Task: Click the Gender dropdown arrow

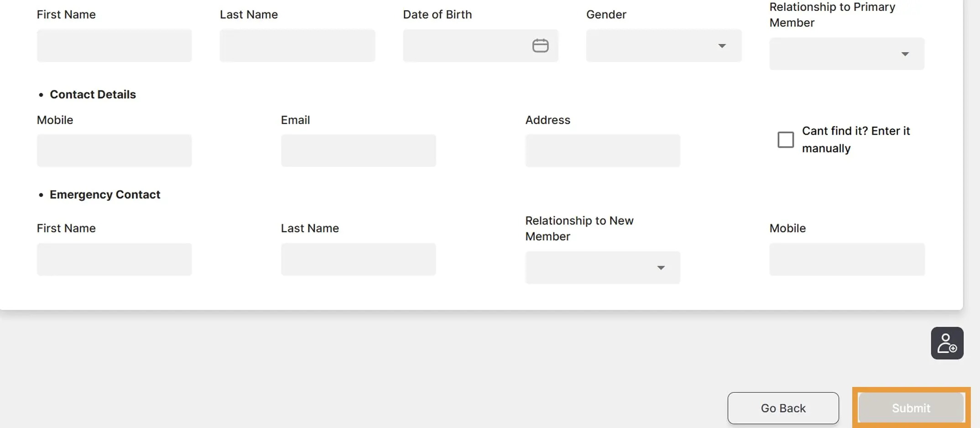Action: click(722, 46)
